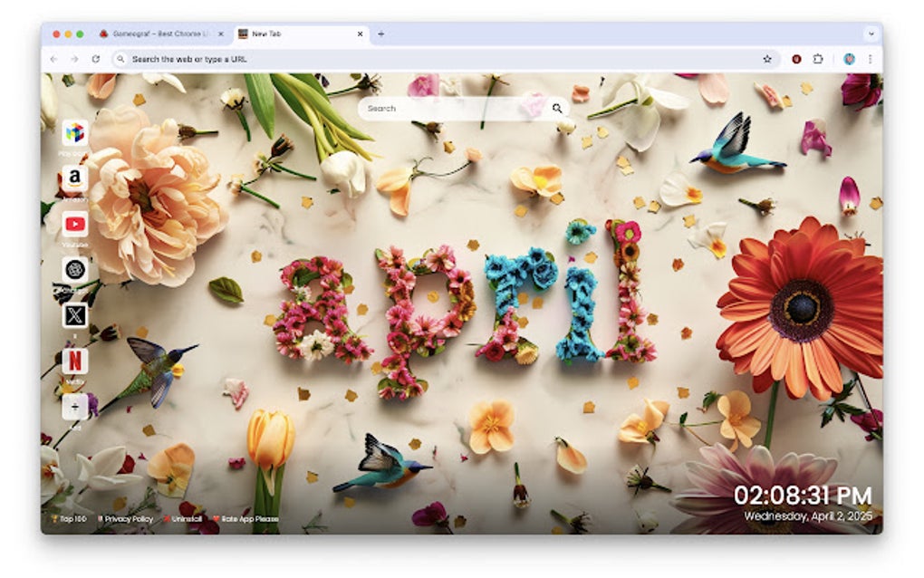Add a new shortcut with the plus tile
This screenshot has width=924, height=578.
tap(76, 409)
